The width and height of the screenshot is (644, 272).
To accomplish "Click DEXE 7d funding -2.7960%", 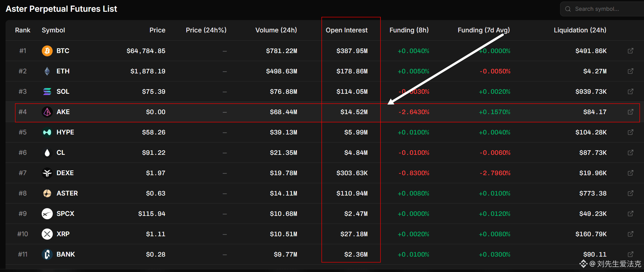I will [x=495, y=173].
